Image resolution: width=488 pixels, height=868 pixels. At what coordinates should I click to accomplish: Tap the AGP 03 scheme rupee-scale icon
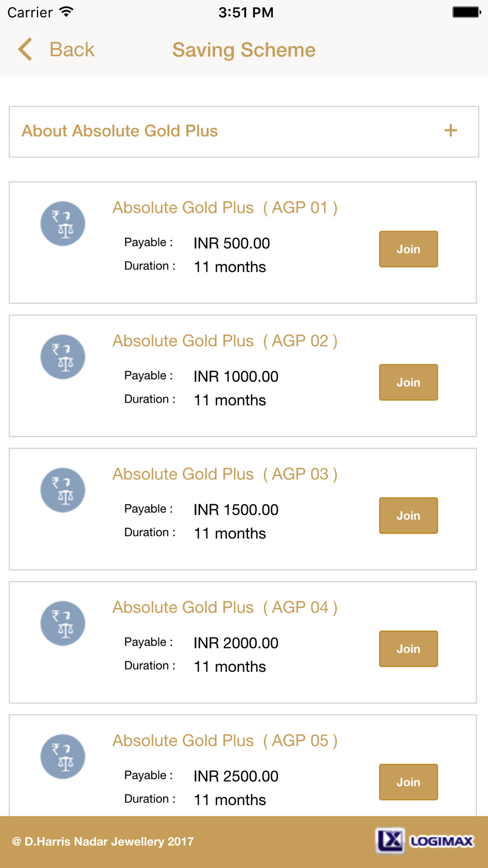pos(63,490)
